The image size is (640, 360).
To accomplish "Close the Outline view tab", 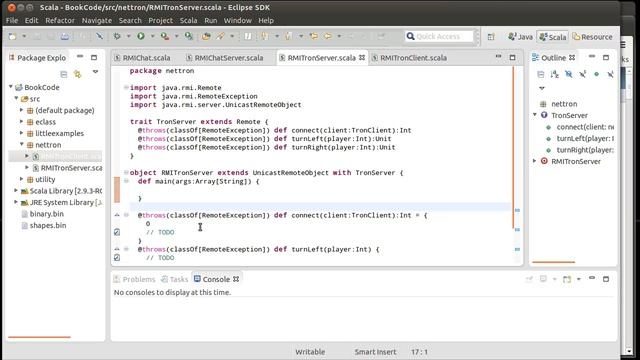I will pos(572,58).
